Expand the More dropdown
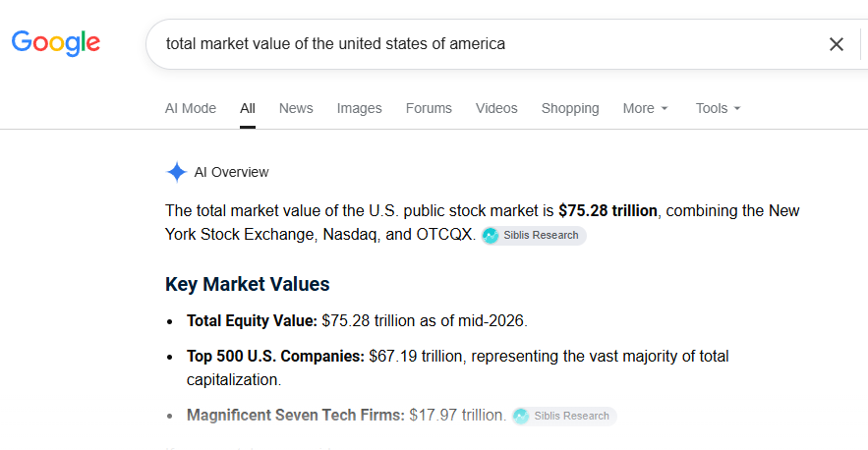The width and height of the screenshot is (868, 450). (x=646, y=108)
